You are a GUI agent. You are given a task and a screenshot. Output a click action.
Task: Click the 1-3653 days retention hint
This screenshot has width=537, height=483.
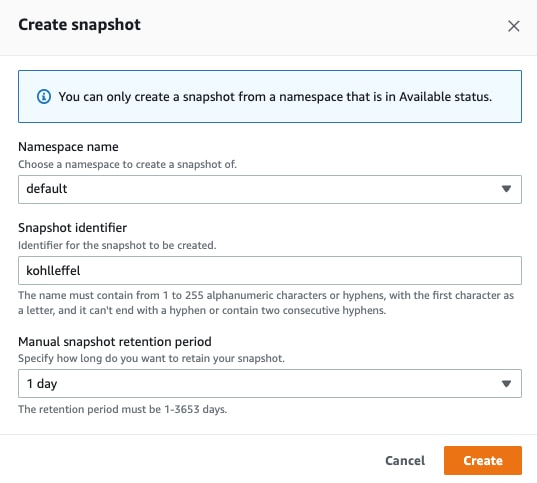(x=123, y=409)
